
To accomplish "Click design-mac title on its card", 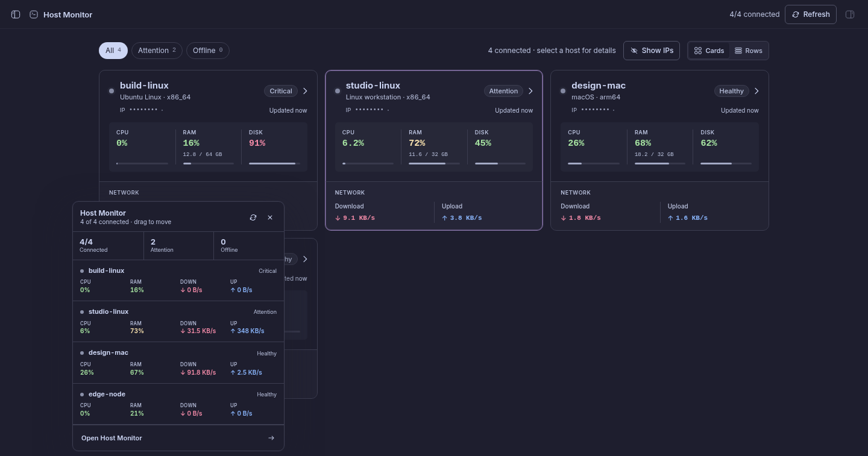I will 599,86.
